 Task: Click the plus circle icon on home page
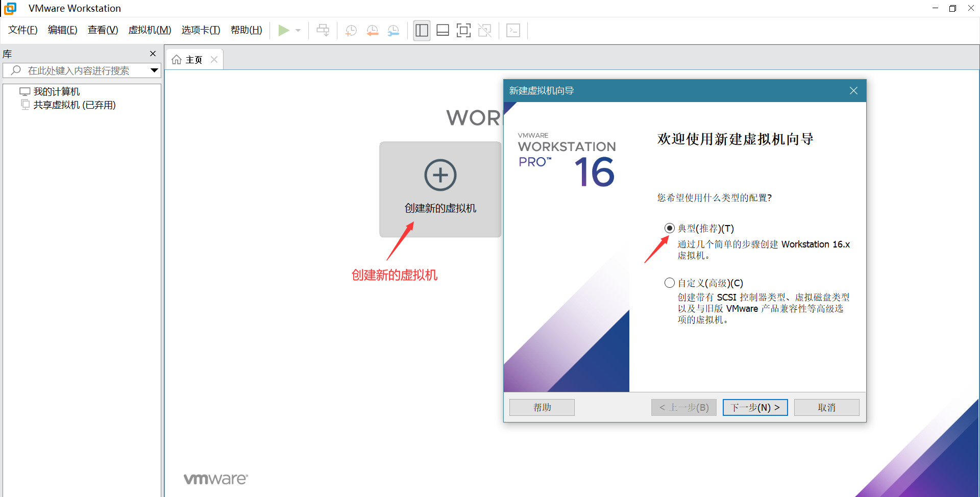click(440, 175)
